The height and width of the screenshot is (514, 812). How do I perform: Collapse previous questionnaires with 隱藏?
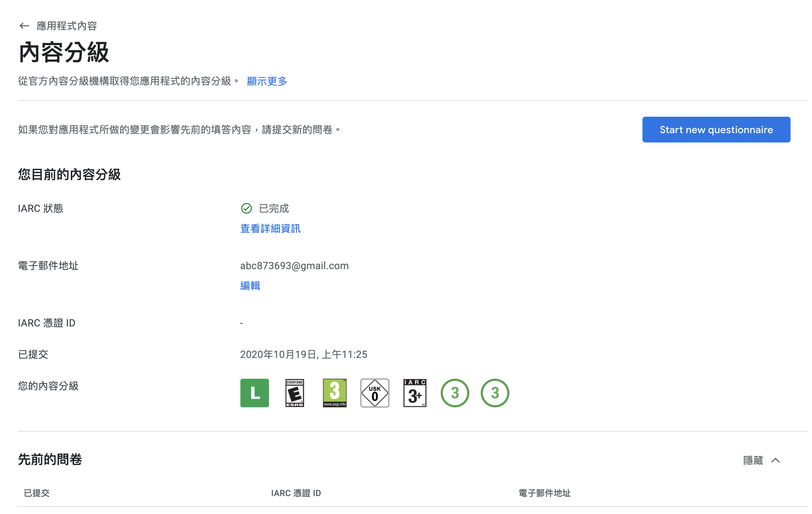pyautogui.click(x=753, y=460)
